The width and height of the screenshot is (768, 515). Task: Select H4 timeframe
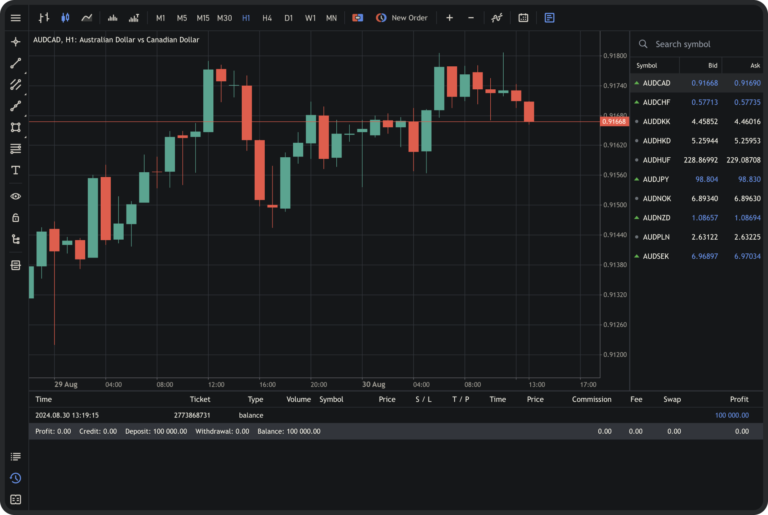[267, 18]
